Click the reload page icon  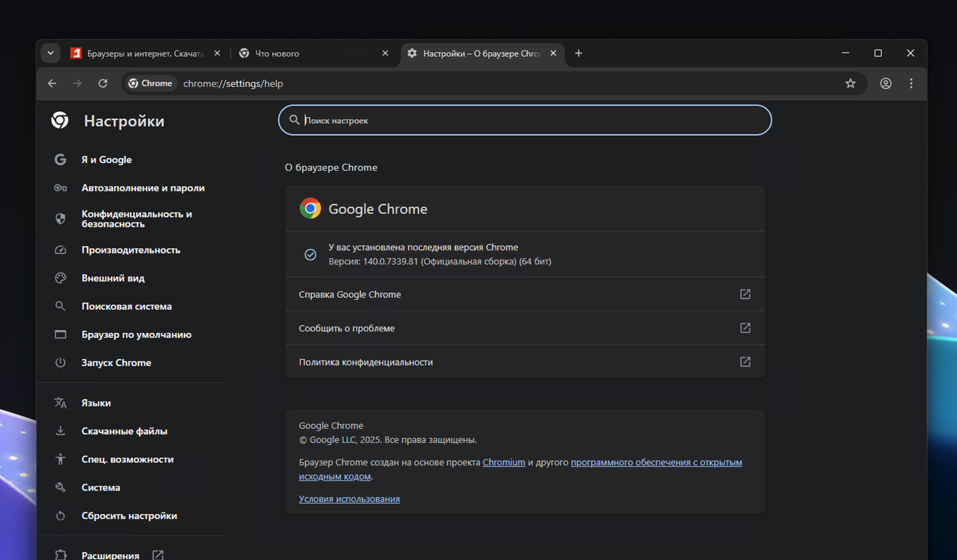click(x=103, y=84)
